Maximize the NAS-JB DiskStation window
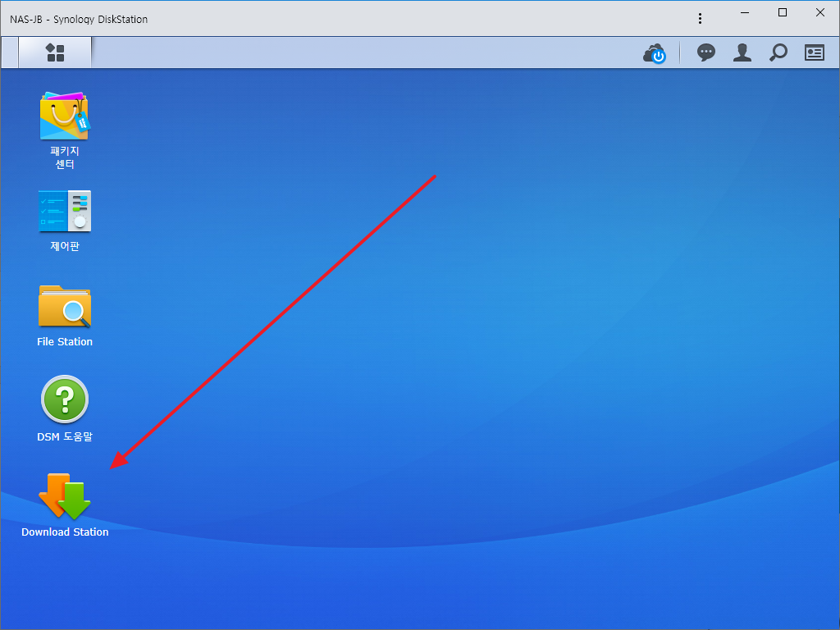The width and height of the screenshot is (840, 630). pos(782,13)
